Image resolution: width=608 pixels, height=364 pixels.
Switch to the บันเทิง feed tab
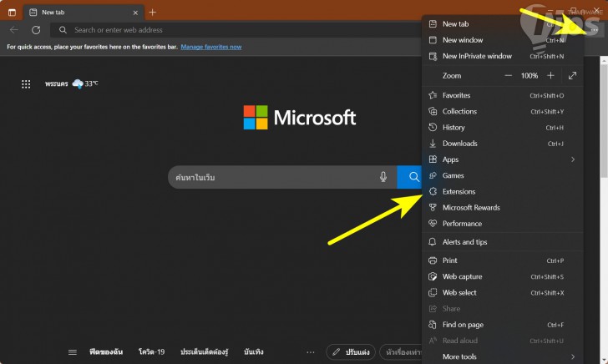click(254, 352)
